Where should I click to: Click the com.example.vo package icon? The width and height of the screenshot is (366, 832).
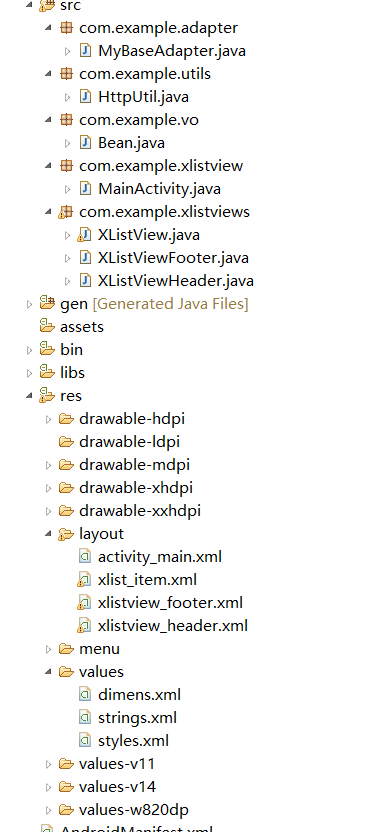point(66,120)
